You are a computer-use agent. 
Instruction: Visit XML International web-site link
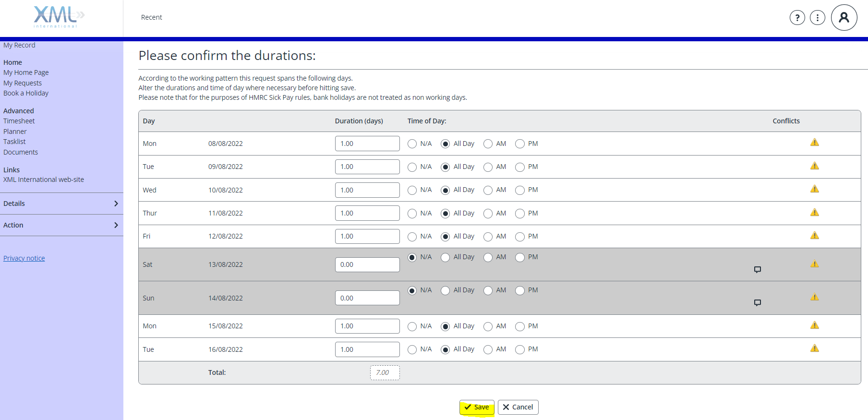click(44, 180)
